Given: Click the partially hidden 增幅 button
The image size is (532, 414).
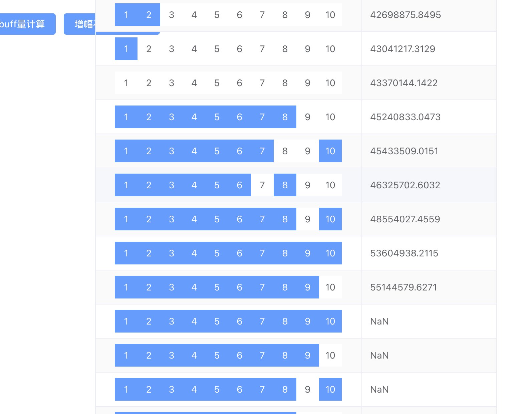Looking at the screenshot, I should [80, 24].
